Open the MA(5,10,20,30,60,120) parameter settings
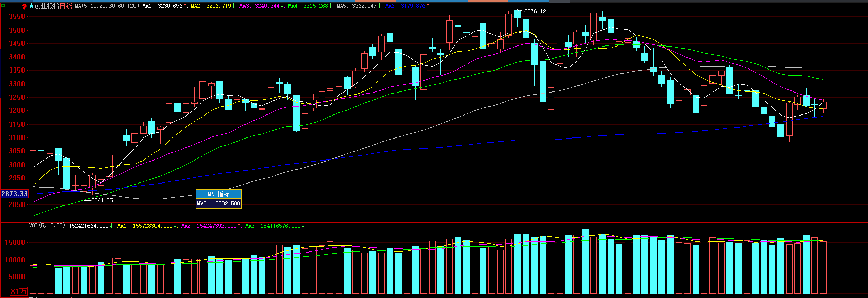 pos(106,6)
